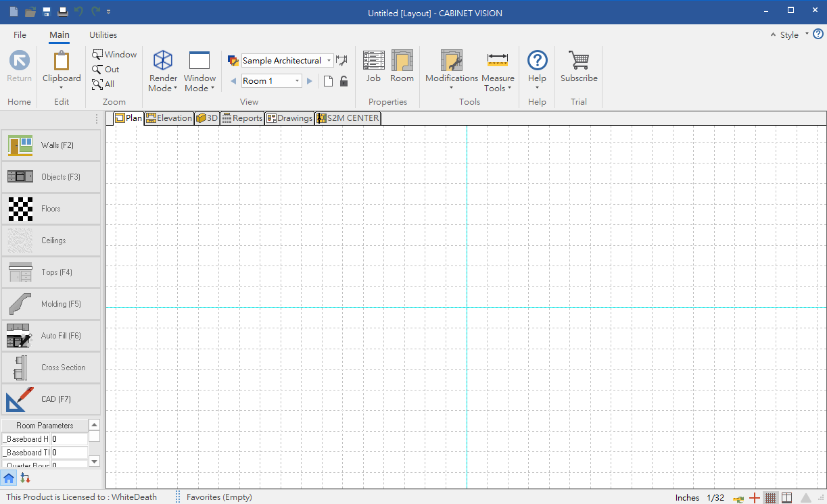Open the Utilities ribbon tab
Viewport: 827px width, 504px height.
click(103, 35)
